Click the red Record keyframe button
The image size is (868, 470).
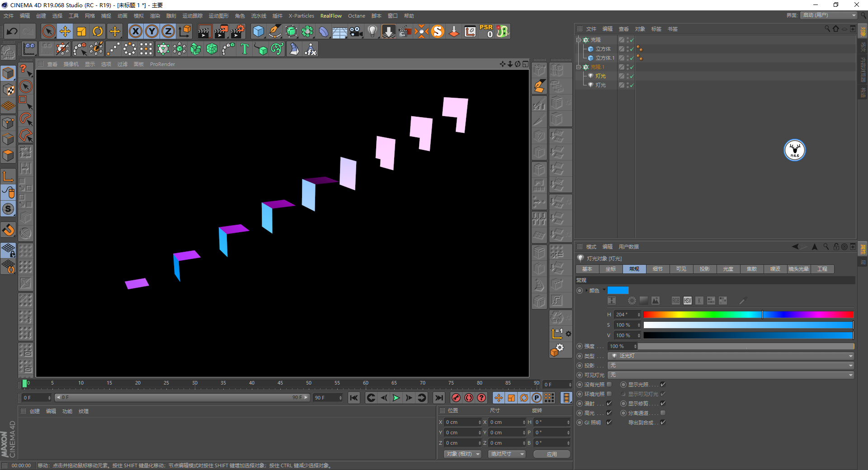point(456,398)
